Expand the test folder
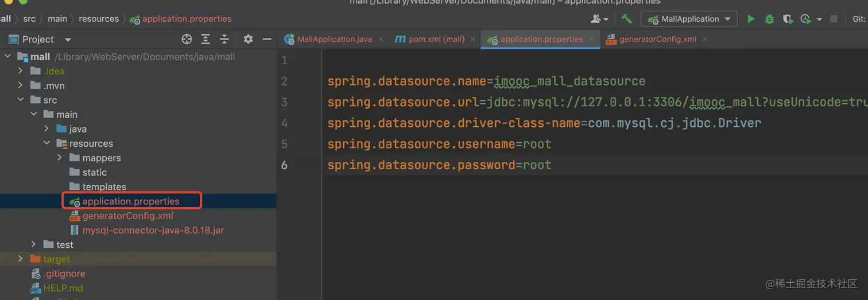This screenshot has width=868, height=300. [34, 244]
